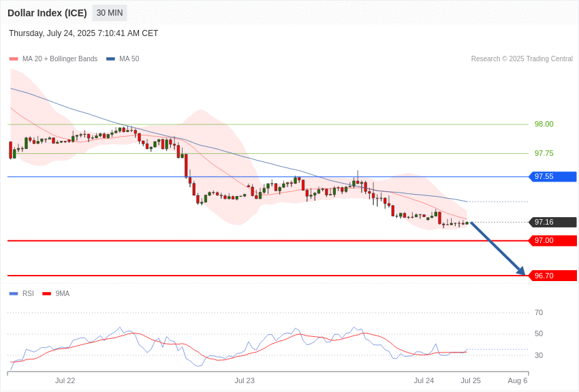Click the black 97.16 current price tag

coord(553,222)
